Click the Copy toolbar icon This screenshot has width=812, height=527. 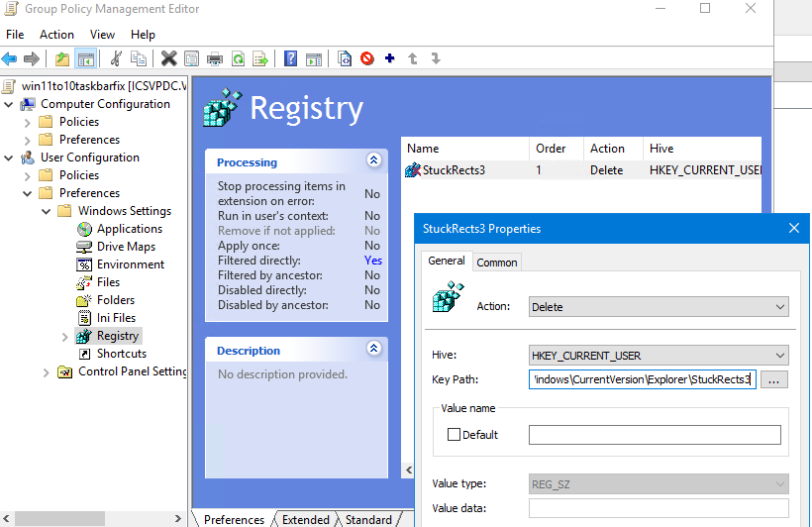[139, 58]
